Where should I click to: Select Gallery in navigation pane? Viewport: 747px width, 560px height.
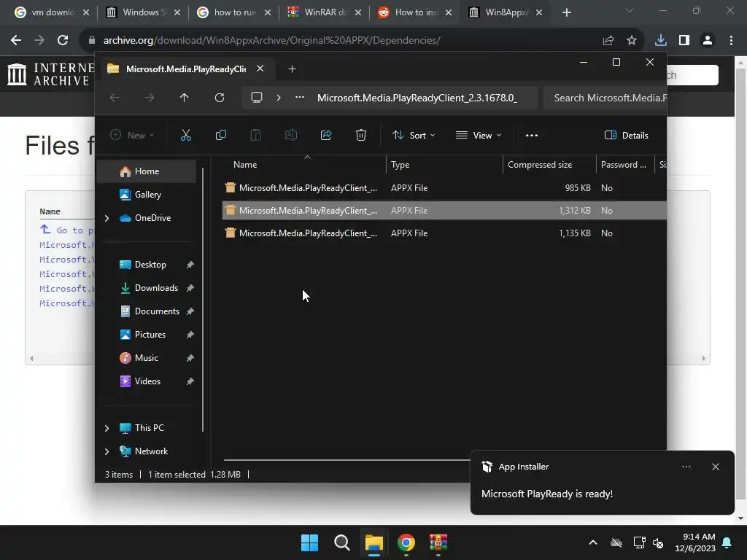tap(146, 194)
